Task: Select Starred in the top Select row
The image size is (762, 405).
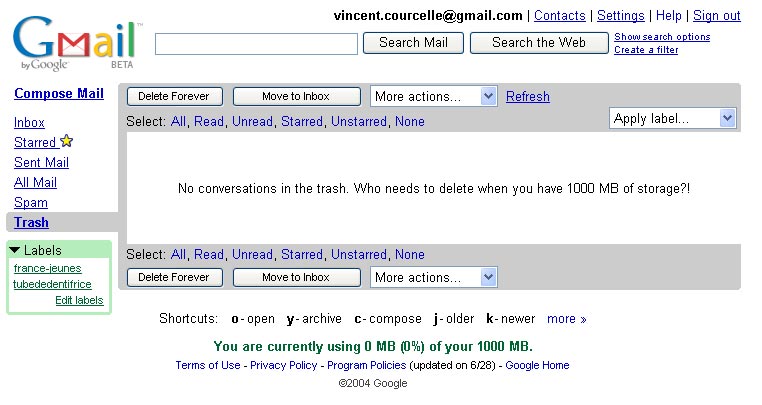Action: click(302, 121)
